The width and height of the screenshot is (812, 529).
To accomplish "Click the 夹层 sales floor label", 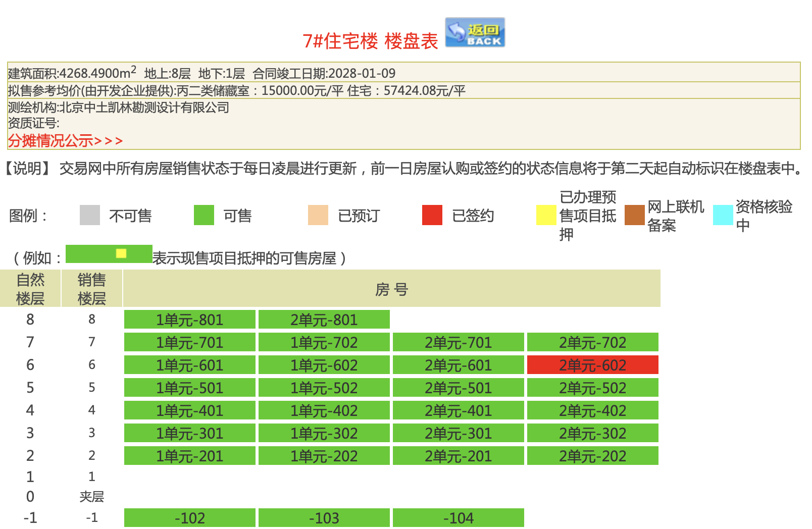I will click(92, 497).
